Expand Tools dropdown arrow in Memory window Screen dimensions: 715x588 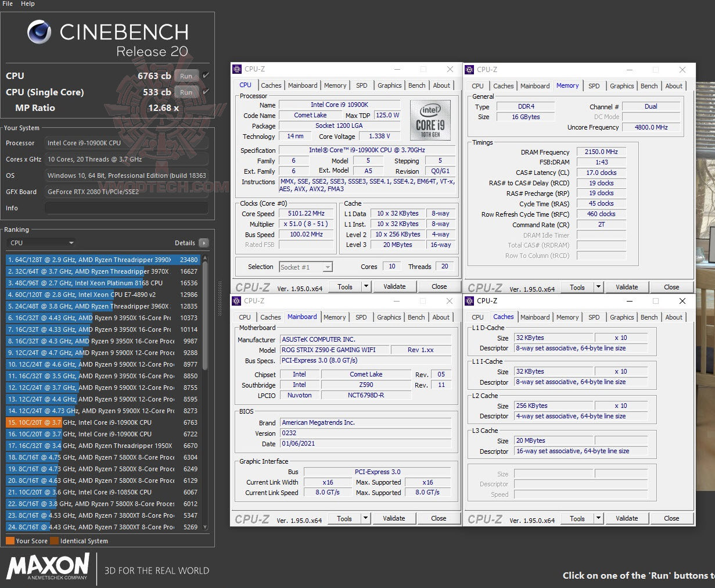point(598,287)
